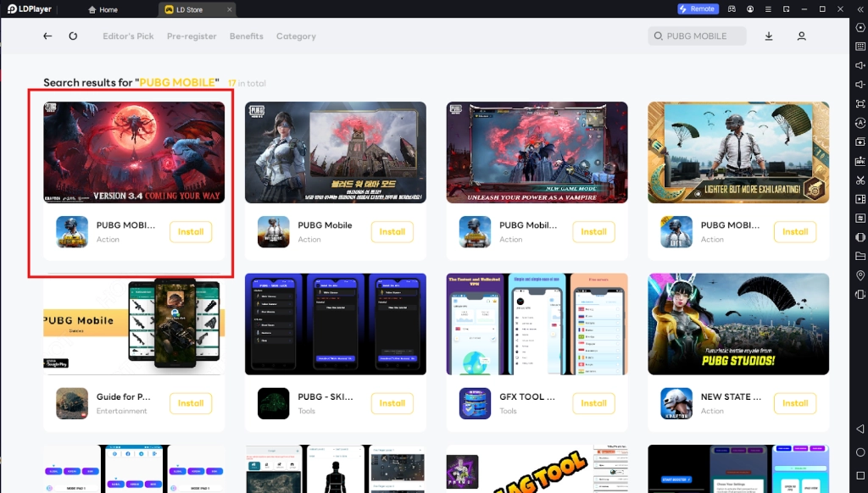Click the NEW STATE app icon
868x493 pixels.
pos(676,403)
